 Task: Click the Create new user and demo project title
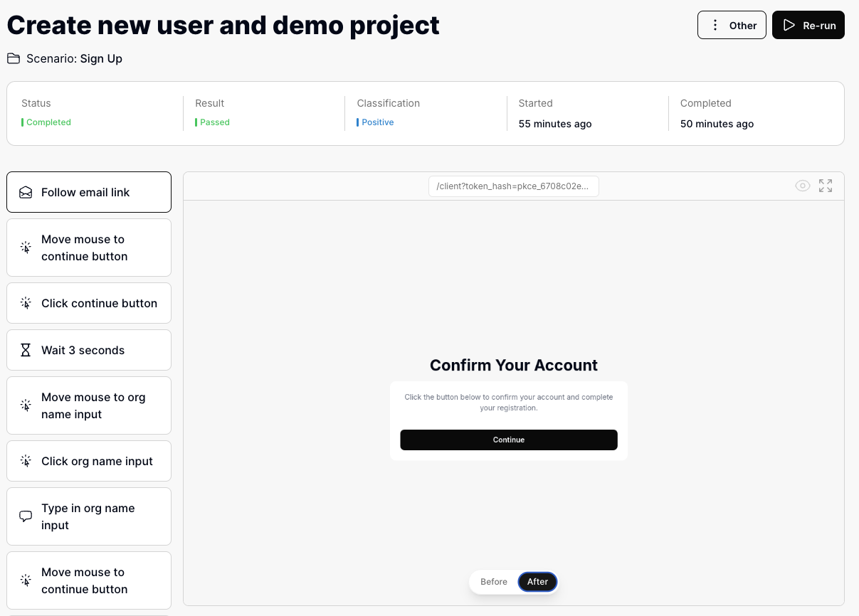point(223,26)
